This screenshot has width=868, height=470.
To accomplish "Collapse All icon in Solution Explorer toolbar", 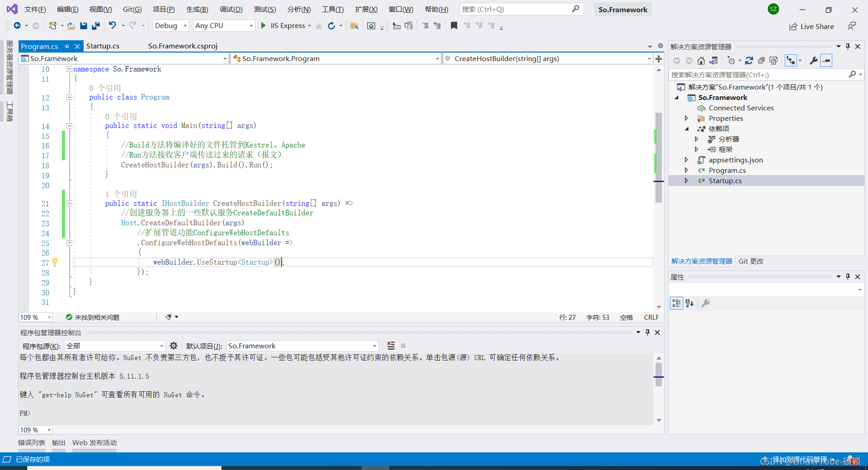I will tap(761, 61).
